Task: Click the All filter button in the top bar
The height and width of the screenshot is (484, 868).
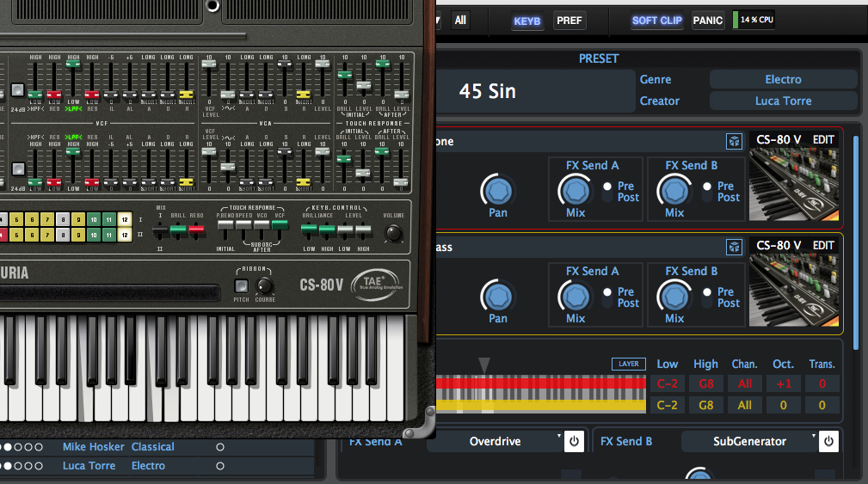Action: coord(460,21)
